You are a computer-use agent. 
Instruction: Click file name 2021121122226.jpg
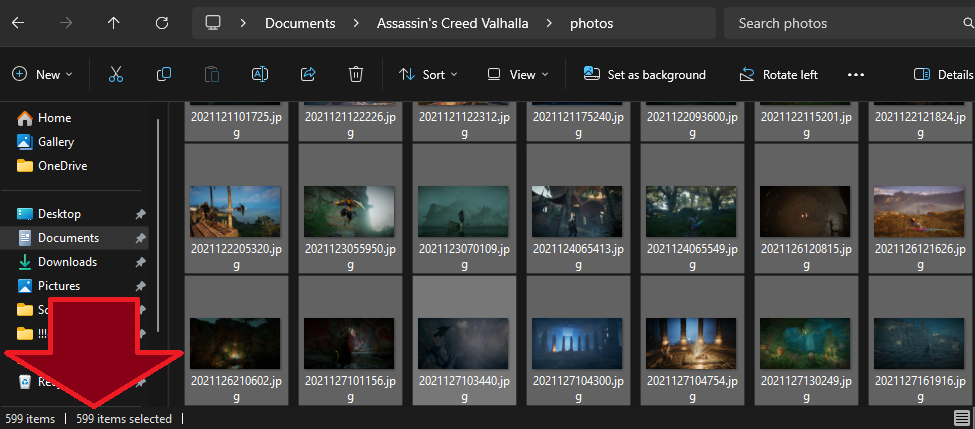click(x=350, y=125)
